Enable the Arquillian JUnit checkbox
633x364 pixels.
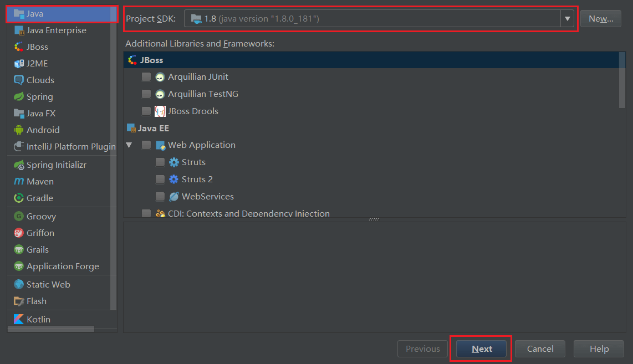(146, 76)
